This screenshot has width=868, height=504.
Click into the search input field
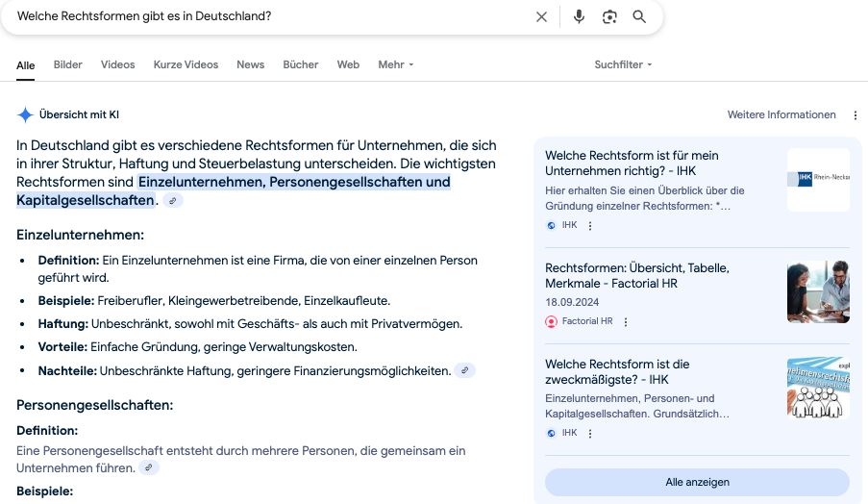tap(269, 17)
